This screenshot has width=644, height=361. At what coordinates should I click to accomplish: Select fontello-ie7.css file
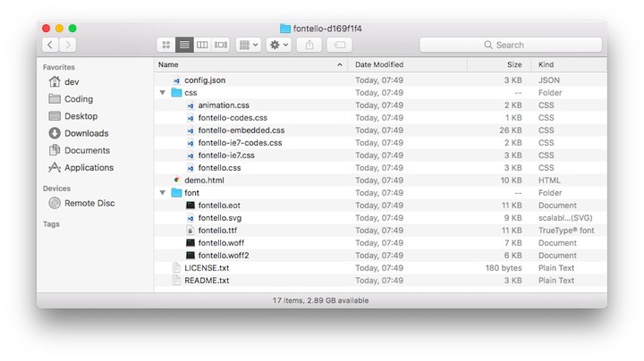226,155
